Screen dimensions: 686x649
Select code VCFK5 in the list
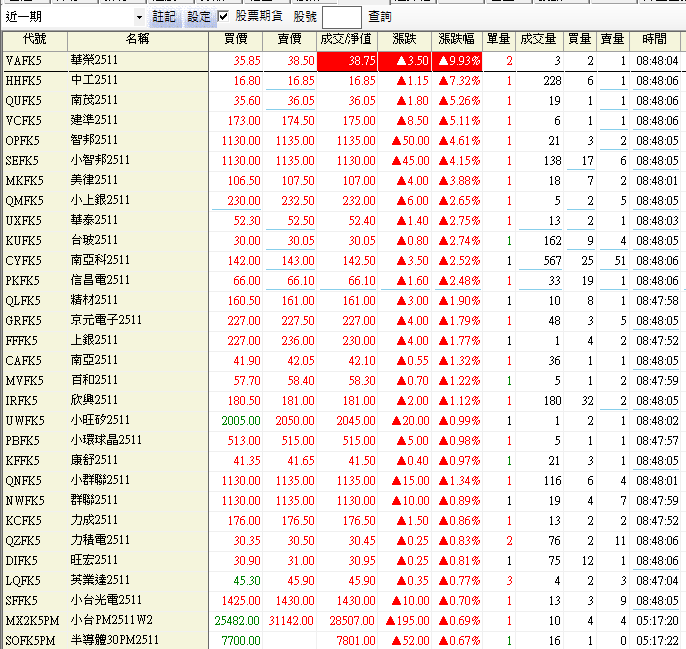pyautogui.click(x=24, y=121)
